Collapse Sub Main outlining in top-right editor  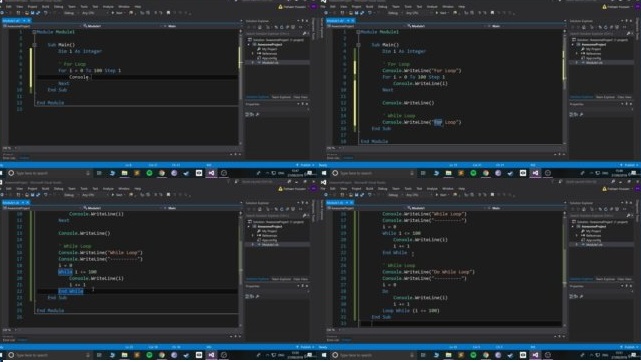358,45
